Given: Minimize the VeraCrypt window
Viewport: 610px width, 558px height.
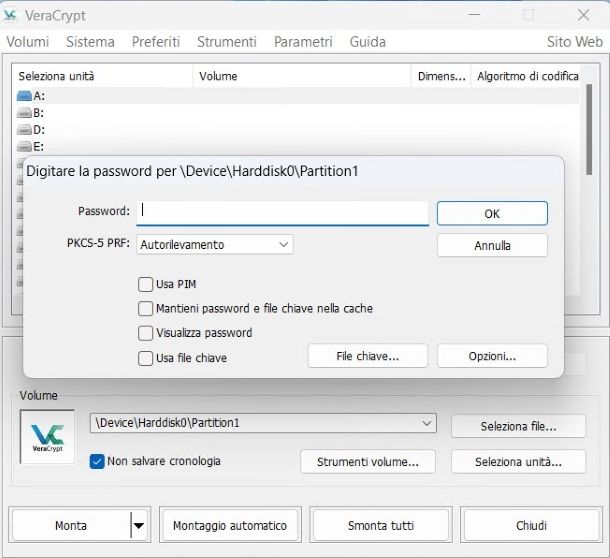Looking at the screenshot, I should [x=474, y=15].
